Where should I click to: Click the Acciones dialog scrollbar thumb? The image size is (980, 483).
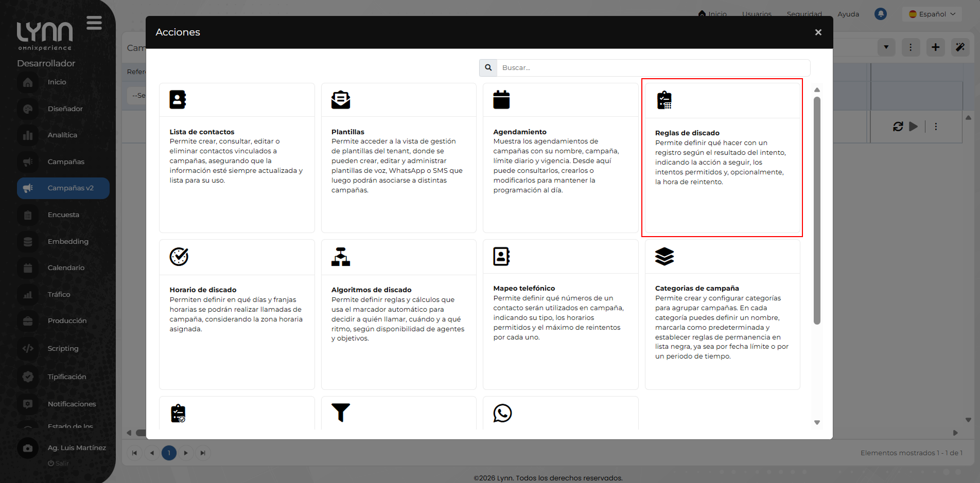[x=817, y=211]
